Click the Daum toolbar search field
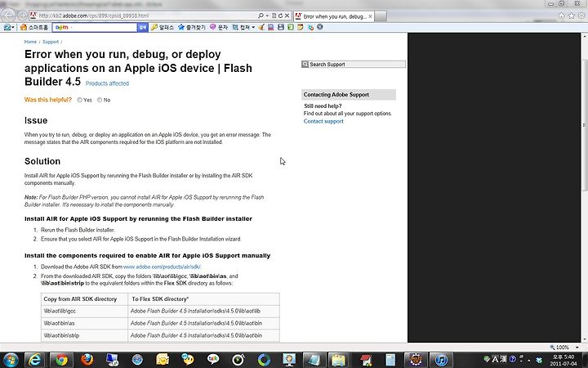588x368 pixels. pos(95,28)
